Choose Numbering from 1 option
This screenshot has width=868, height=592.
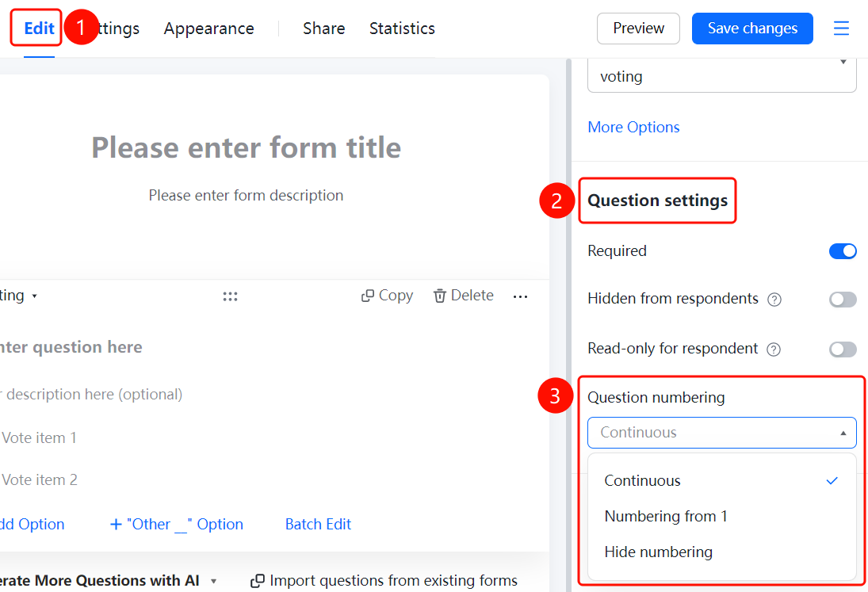click(722, 516)
